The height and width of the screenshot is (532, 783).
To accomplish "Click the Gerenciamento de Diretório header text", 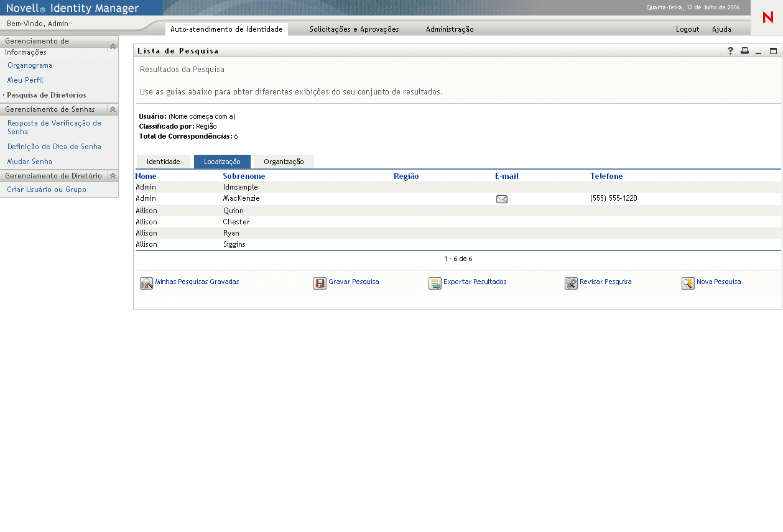I will (x=53, y=176).
